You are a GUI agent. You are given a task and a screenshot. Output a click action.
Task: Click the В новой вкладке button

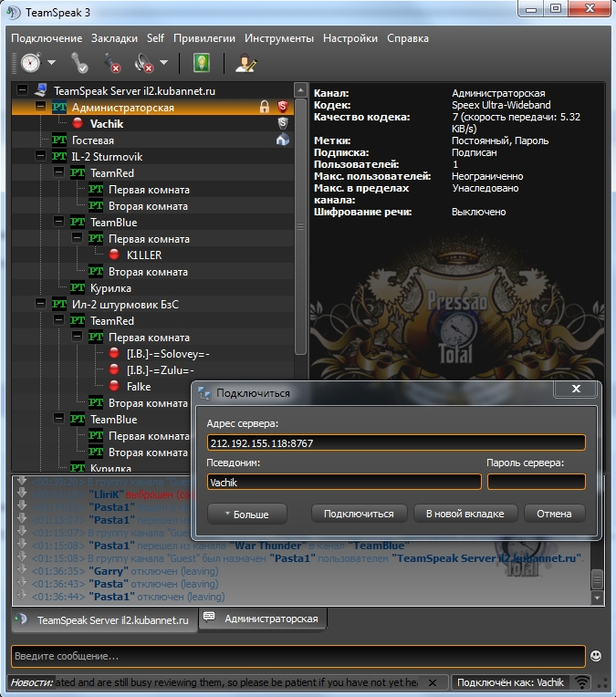pos(465,514)
